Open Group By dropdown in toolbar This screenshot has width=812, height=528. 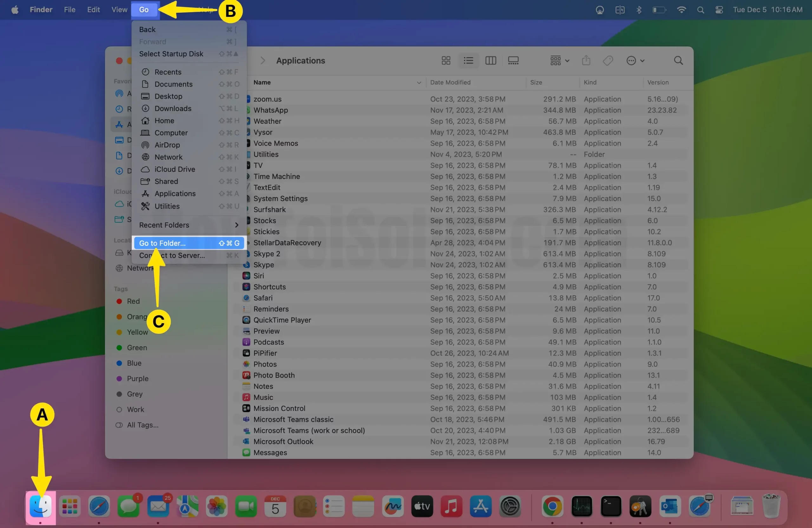(x=560, y=61)
